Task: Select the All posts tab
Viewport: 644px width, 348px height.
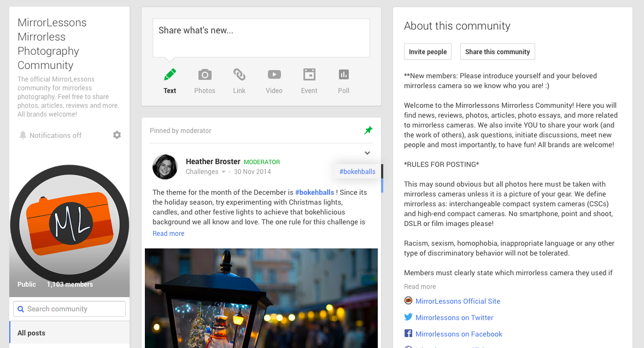Action: click(x=31, y=333)
